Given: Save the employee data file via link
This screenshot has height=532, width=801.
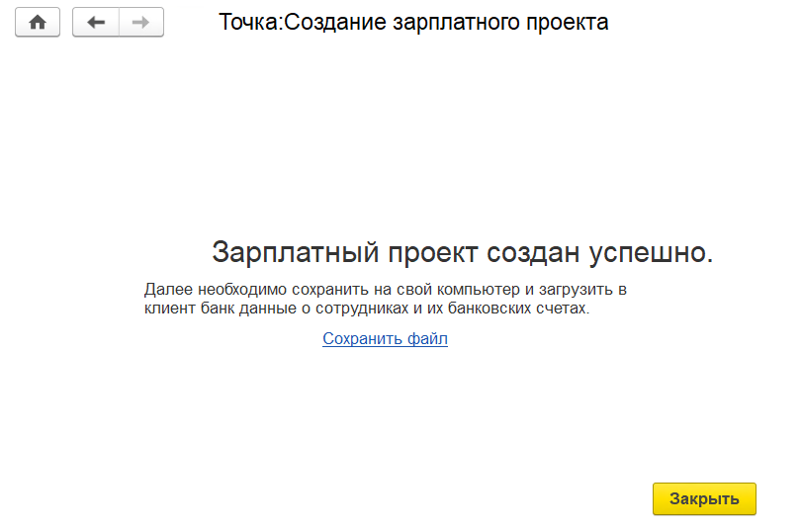Looking at the screenshot, I should coord(385,339).
